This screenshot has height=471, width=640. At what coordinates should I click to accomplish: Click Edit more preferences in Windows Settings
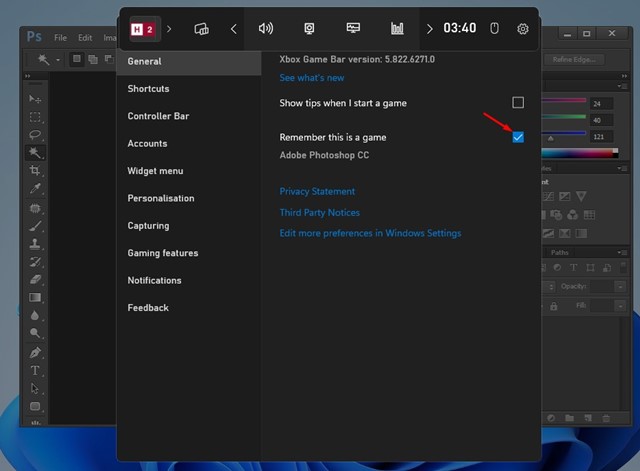coord(370,233)
